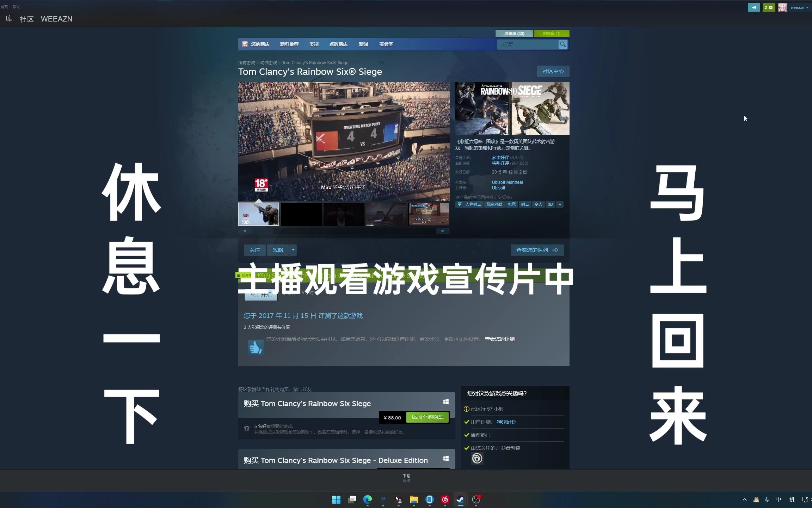Select the 射击 tag
The width and height of the screenshot is (812, 508).
coord(525,205)
